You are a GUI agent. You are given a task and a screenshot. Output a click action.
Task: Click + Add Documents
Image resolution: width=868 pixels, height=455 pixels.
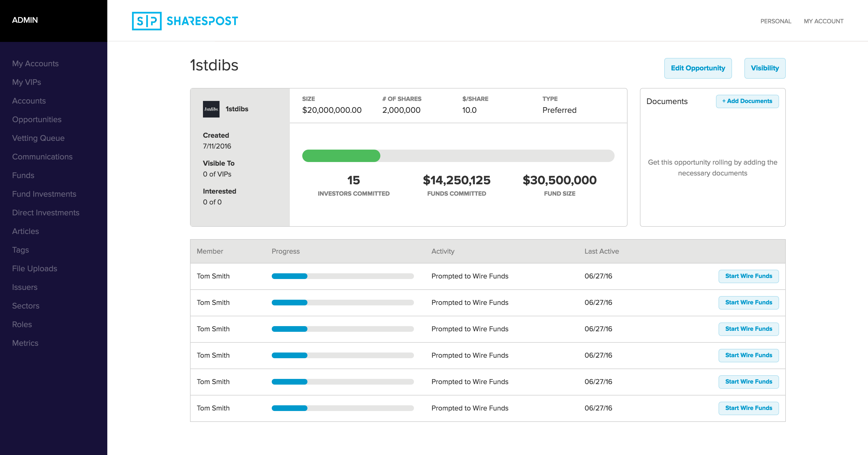pos(747,101)
